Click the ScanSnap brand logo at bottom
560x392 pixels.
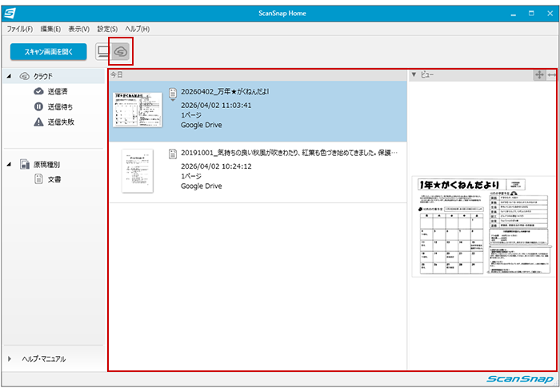(520, 378)
